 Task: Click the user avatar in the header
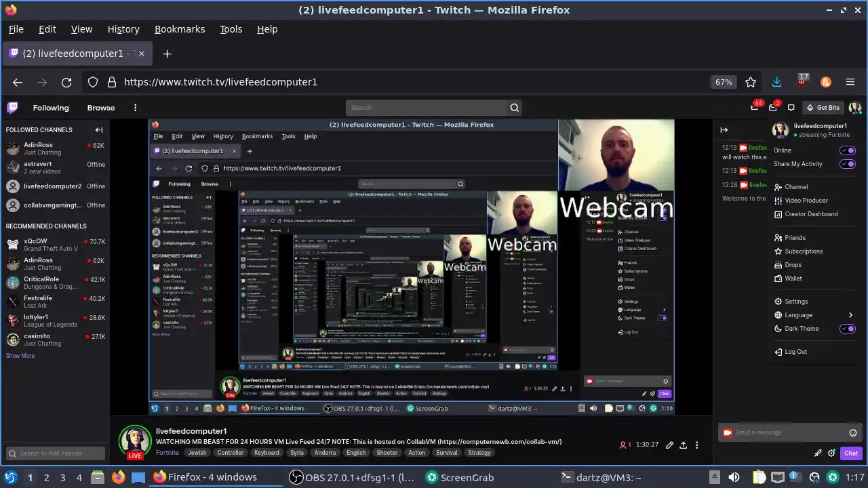pos(854,108)
